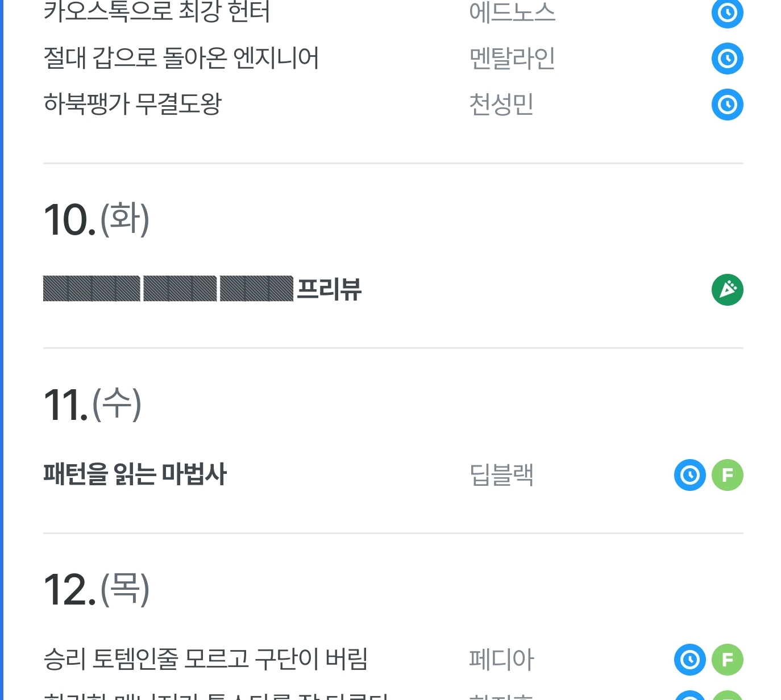Click the green F badge beside 페디아

[727, 660]
